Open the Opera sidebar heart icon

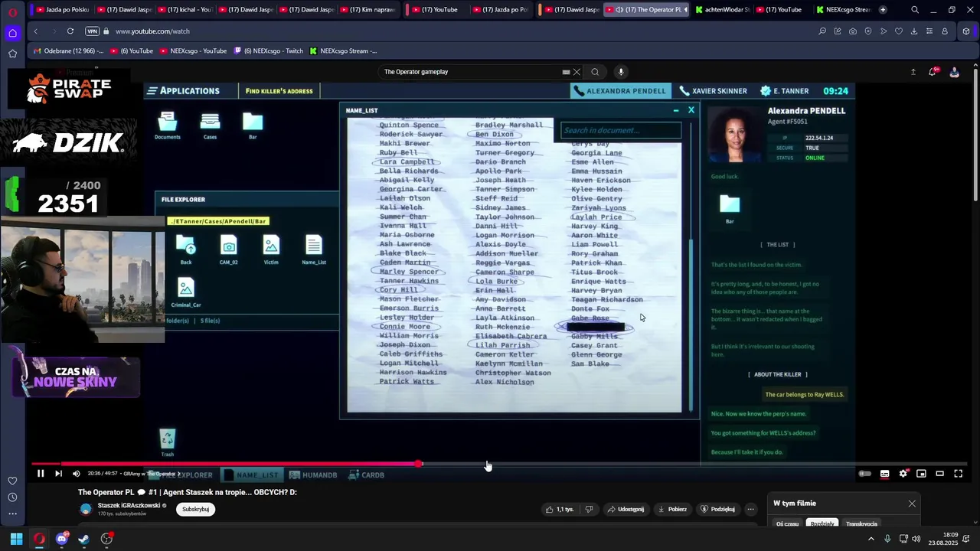[x=12, y=481]
